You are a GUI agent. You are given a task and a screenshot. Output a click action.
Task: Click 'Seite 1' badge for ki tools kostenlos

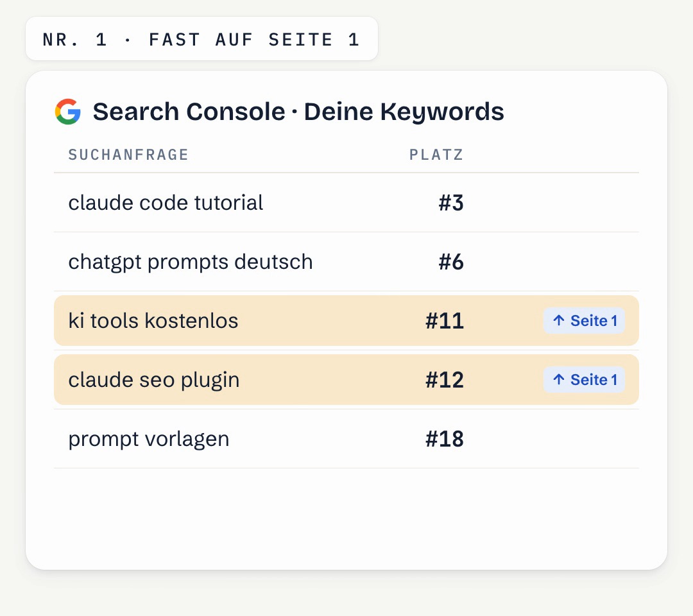pos(585,320)
